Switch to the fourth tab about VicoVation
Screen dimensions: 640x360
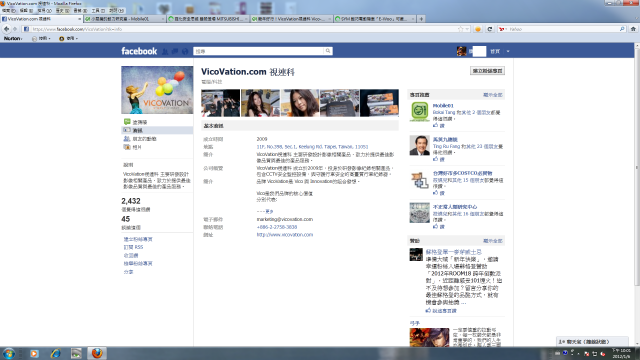[x=291, y=19]
